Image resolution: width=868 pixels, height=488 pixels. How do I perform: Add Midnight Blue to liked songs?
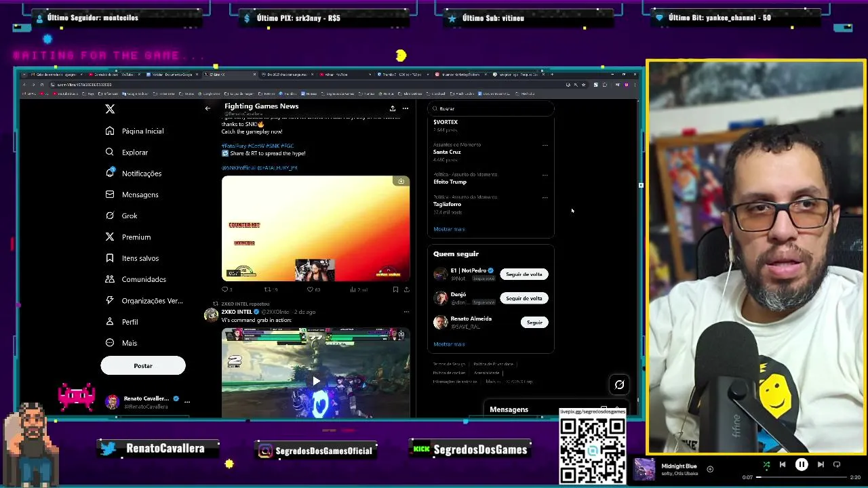[710, 469]
